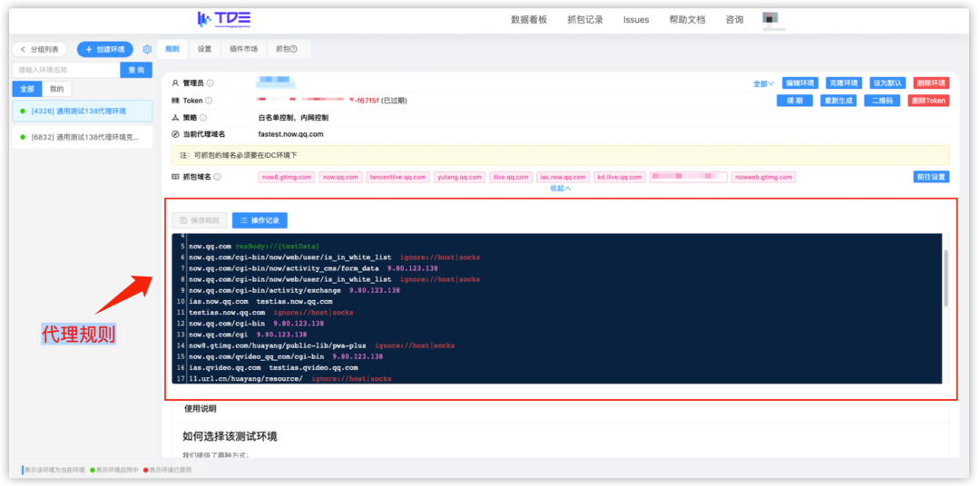Switch to the 设置 tab
This screenshot has height=486, width=980.
[204, 49]
